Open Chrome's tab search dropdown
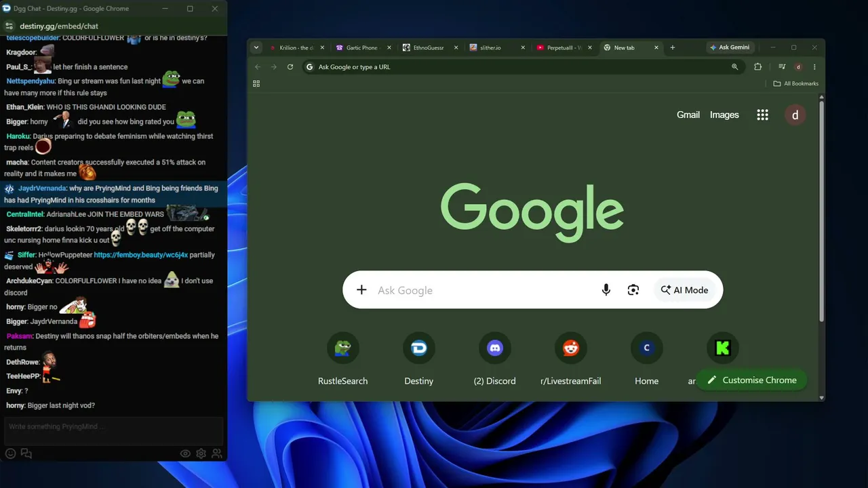 tap(256, 47)
